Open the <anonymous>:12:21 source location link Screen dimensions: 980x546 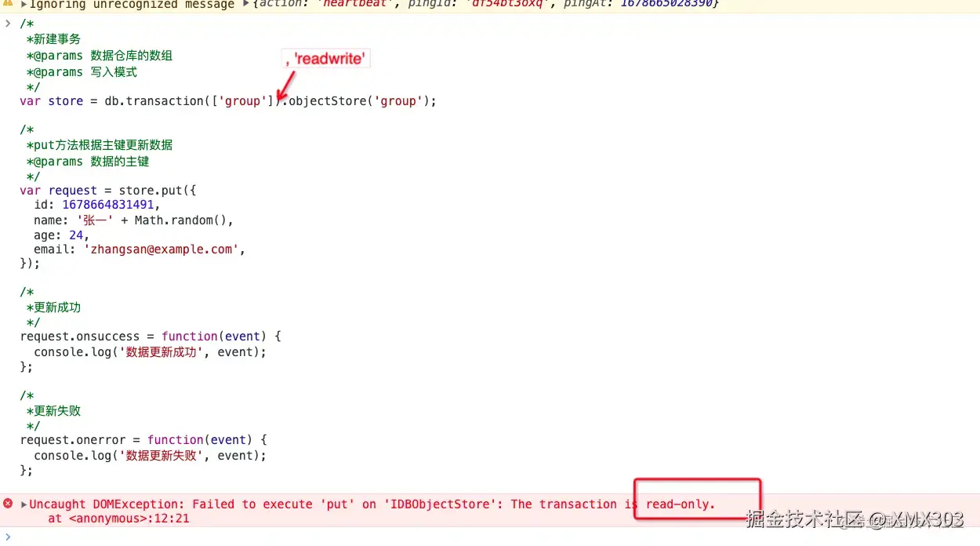129,519
